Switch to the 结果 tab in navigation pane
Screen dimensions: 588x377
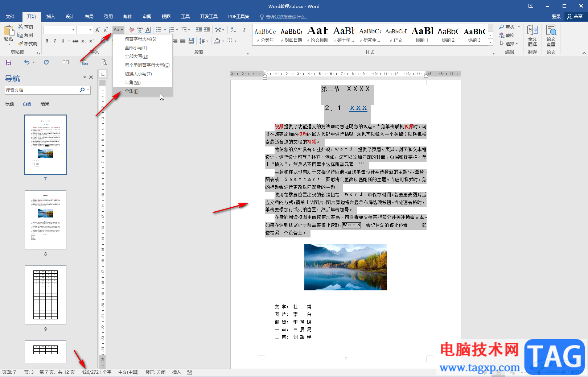coord(45,104)
